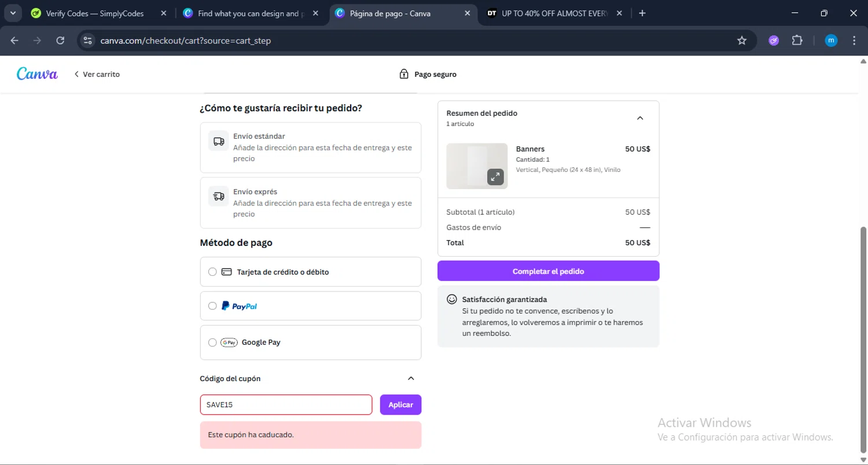The height and width of the screenshot is (465, 868).
Task: Click the Gastos de envío label
Action: pyautogui.click(x=474, y=227)
